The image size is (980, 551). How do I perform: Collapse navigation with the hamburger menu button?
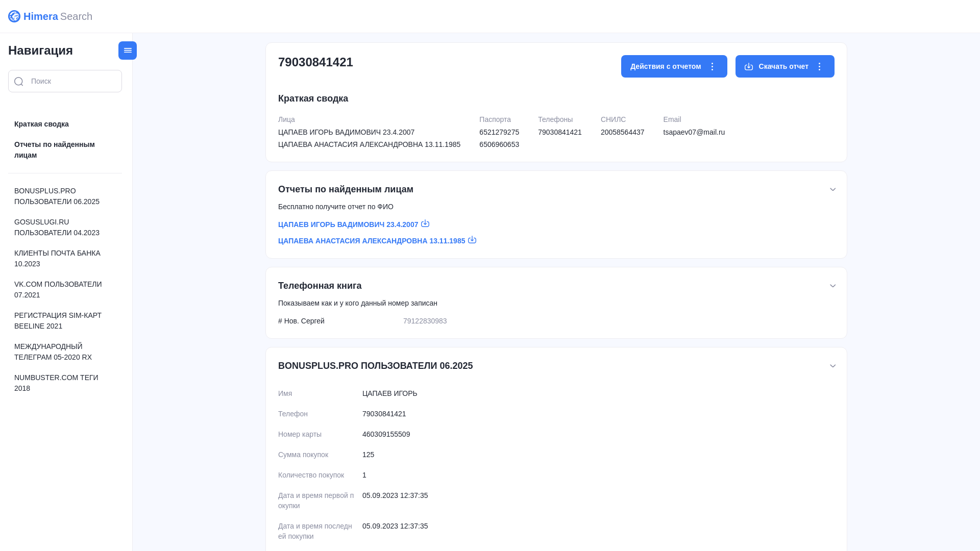128,51
